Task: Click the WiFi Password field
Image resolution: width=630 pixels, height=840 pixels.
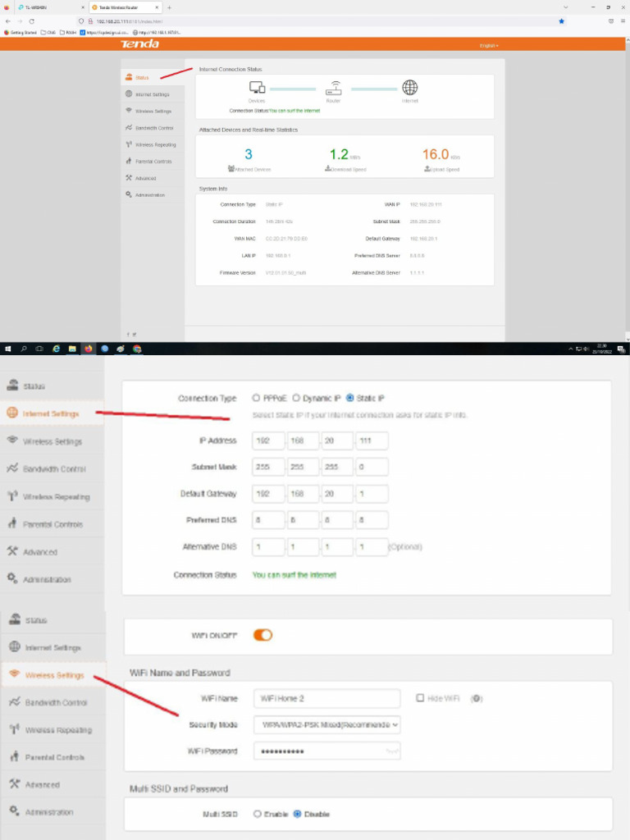Action: pos(327,751)
